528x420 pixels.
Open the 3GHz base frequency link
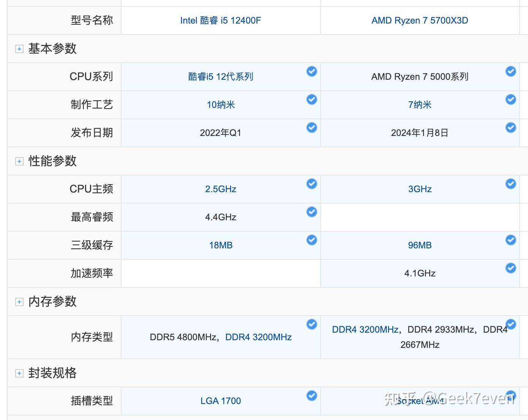tap(420, 189)
